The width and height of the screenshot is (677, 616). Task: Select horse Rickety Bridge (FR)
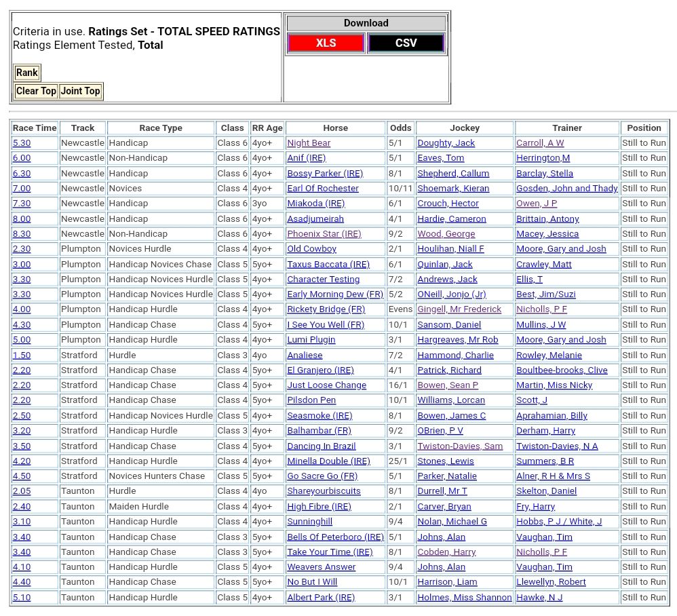coord(326,309)
